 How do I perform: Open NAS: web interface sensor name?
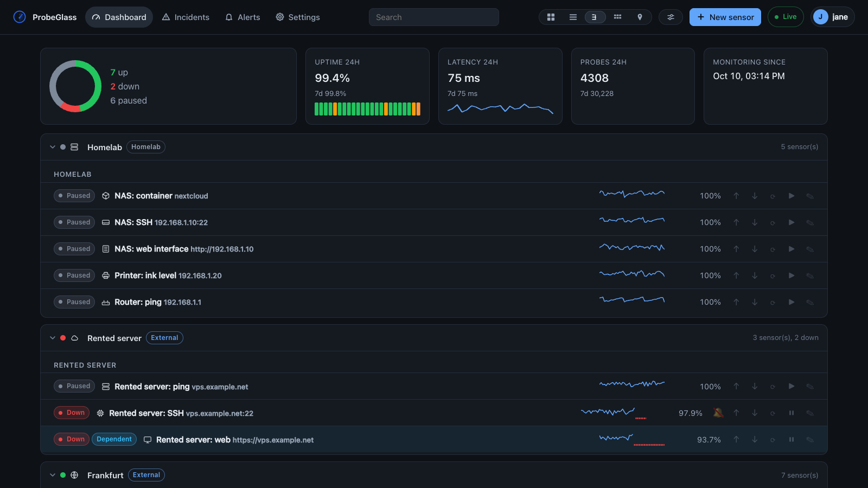[151, 249]
